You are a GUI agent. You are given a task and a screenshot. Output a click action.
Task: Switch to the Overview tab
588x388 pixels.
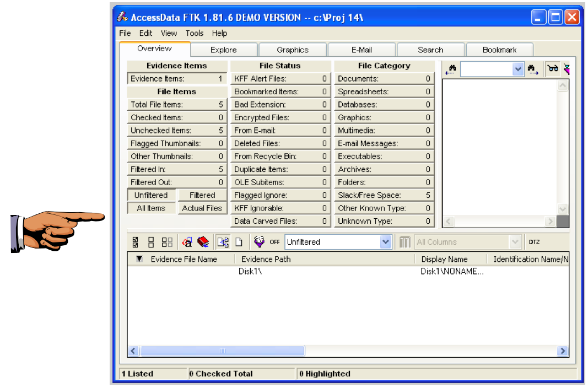pos(154,48)
